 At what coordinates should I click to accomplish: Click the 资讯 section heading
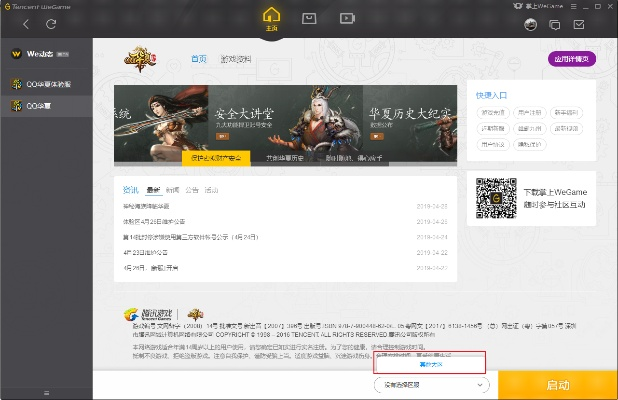[x=131, y=190]
